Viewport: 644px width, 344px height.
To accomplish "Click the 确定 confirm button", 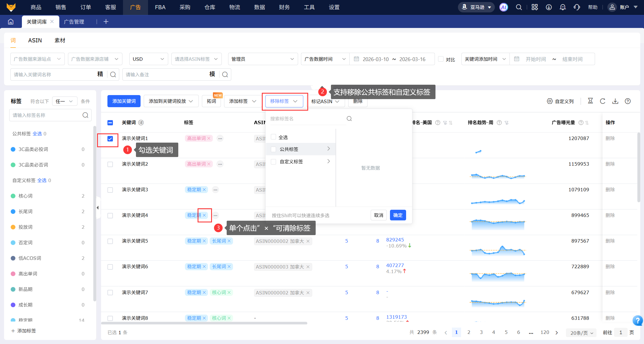I will tap(398, 215).
